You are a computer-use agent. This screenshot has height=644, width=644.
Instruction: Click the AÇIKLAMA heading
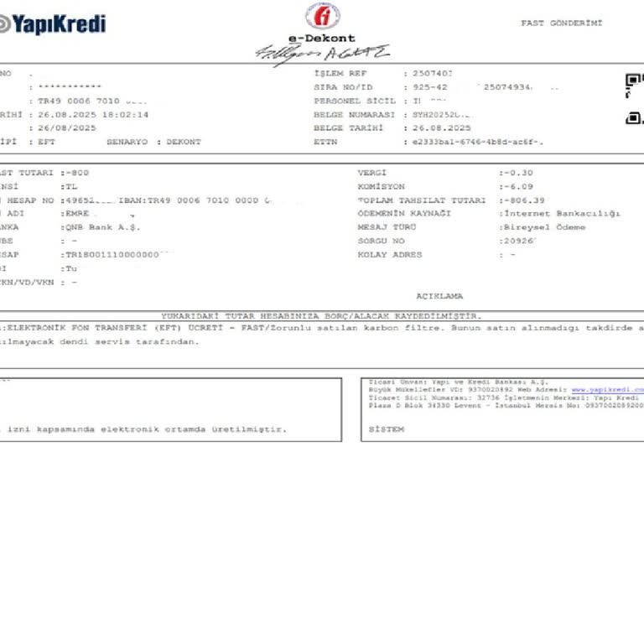coord(439,296)
